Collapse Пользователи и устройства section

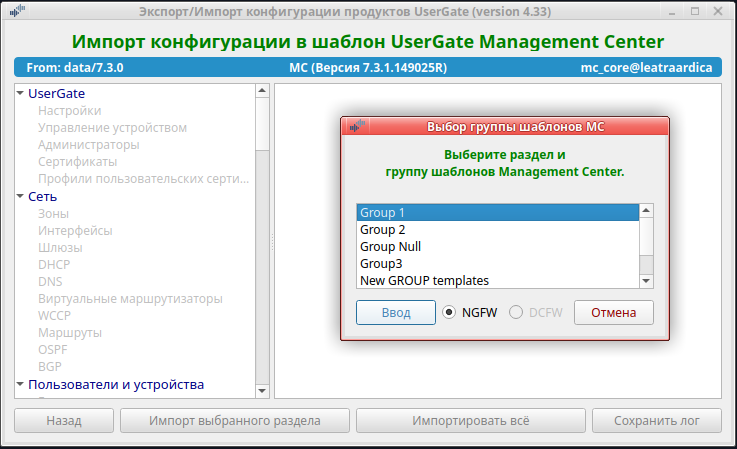(20, 385)
